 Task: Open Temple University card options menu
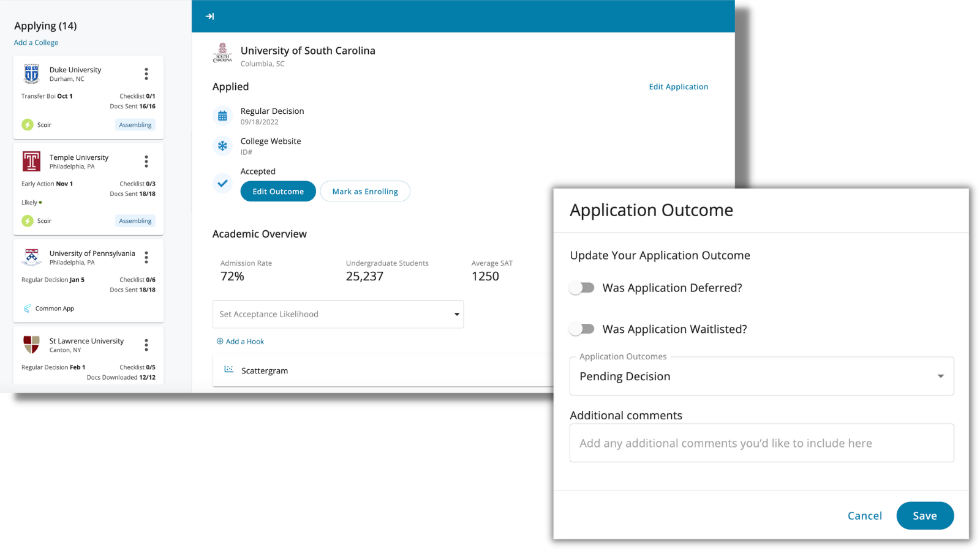click(146, 162)
